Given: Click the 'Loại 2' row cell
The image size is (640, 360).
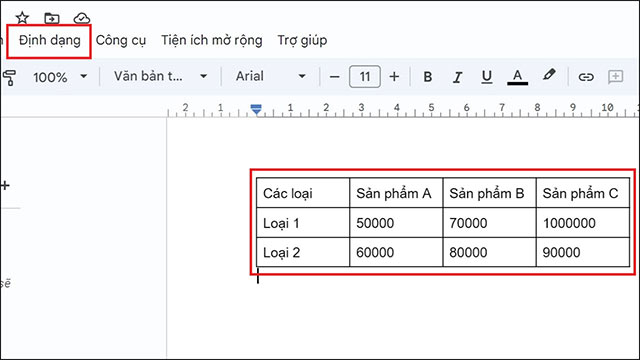Looking at the screenshot, I should point(303,252).
